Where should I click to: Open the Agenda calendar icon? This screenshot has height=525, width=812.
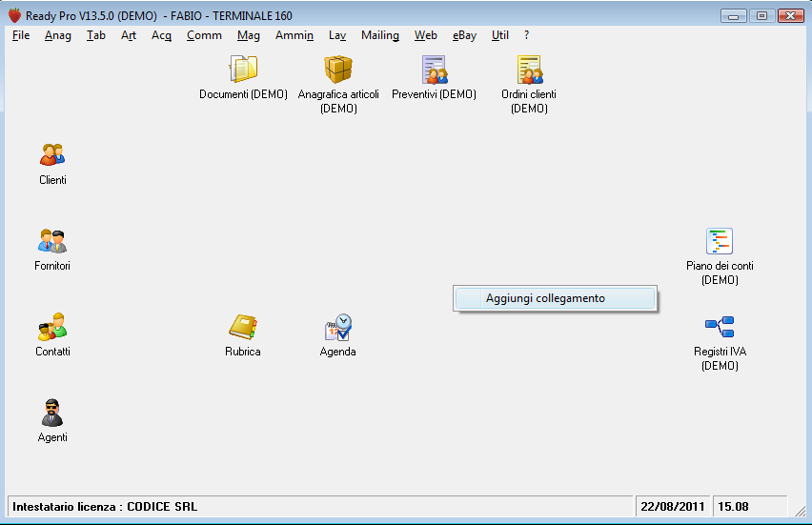pos(338,327)
